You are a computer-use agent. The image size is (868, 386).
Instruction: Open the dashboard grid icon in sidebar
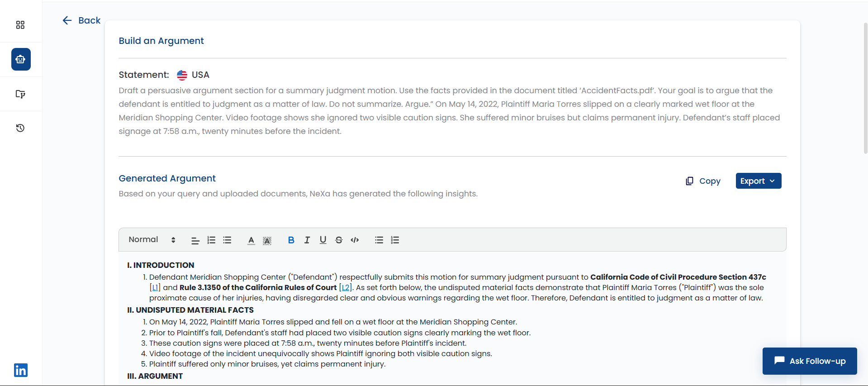click(x=20, y=25)
